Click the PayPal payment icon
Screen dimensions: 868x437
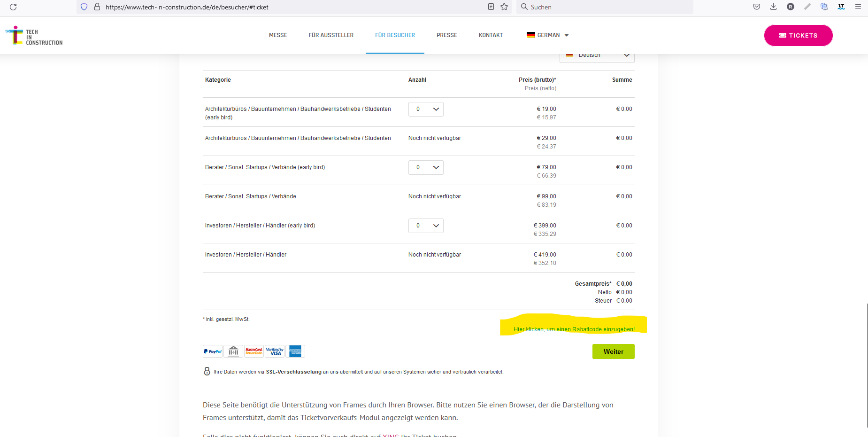click(x=213, y=351)
